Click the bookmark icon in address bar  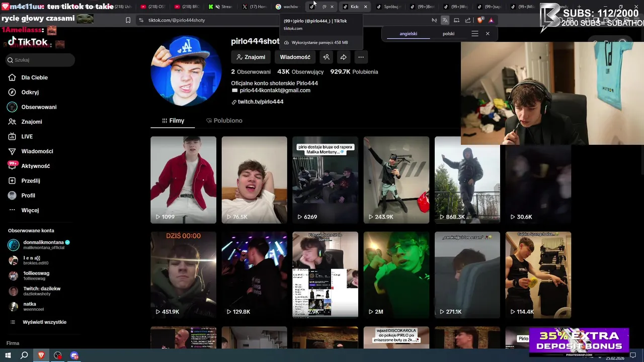[x=128, y=20]
